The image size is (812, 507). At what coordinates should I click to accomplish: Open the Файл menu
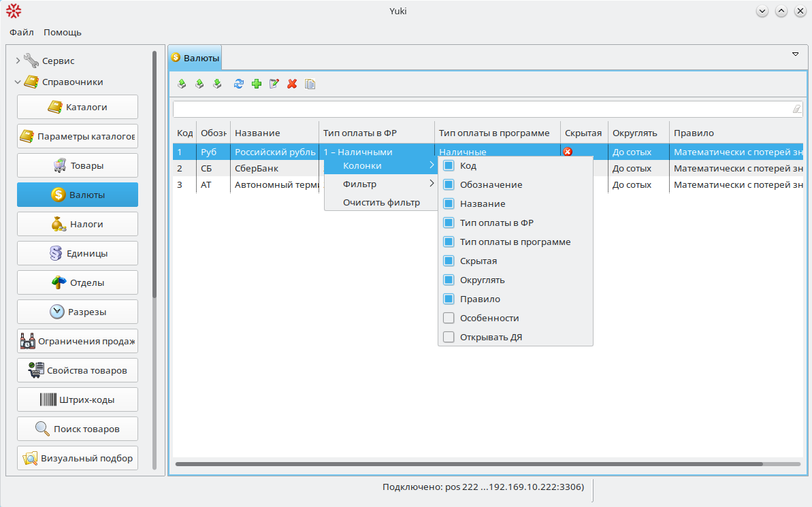(22, 32)
